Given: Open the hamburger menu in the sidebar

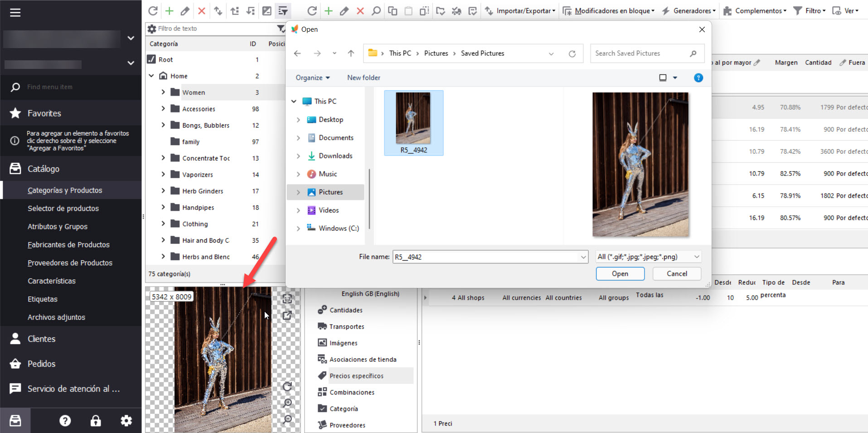Looking at the screenshot, I should click(15, 13).
